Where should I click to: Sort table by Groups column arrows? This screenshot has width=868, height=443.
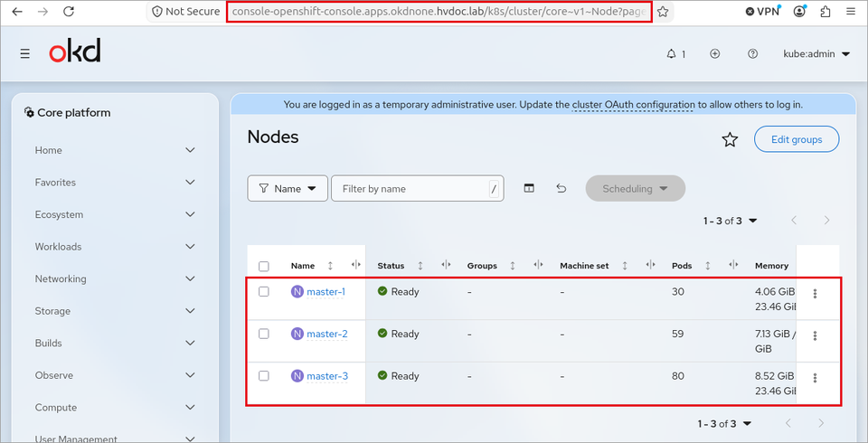tap(513, 266)
